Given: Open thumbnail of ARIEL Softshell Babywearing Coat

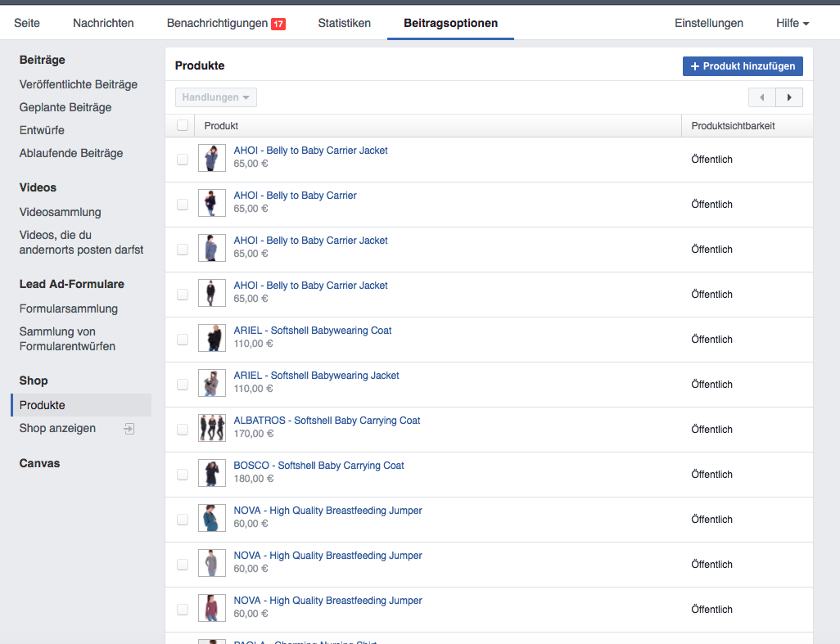Looking at the screenshot, I should point(211,338).
